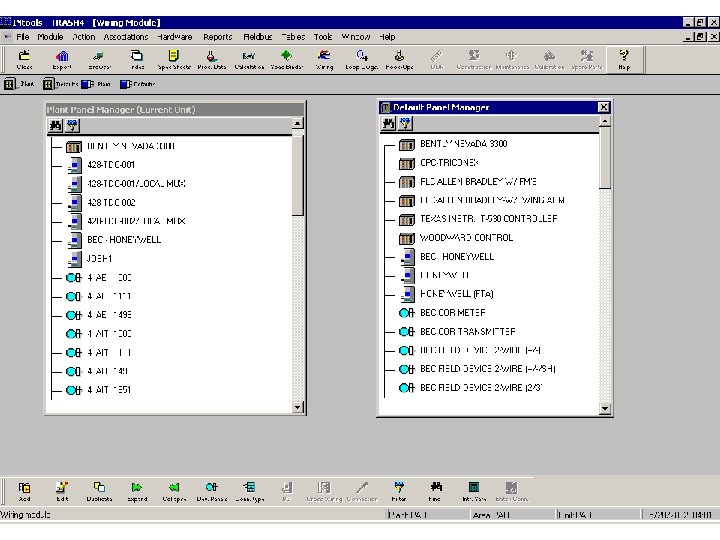Click the Find binoculars in bottom toolbar
Viewport: 720px width, 540px height.
point(435,490)
